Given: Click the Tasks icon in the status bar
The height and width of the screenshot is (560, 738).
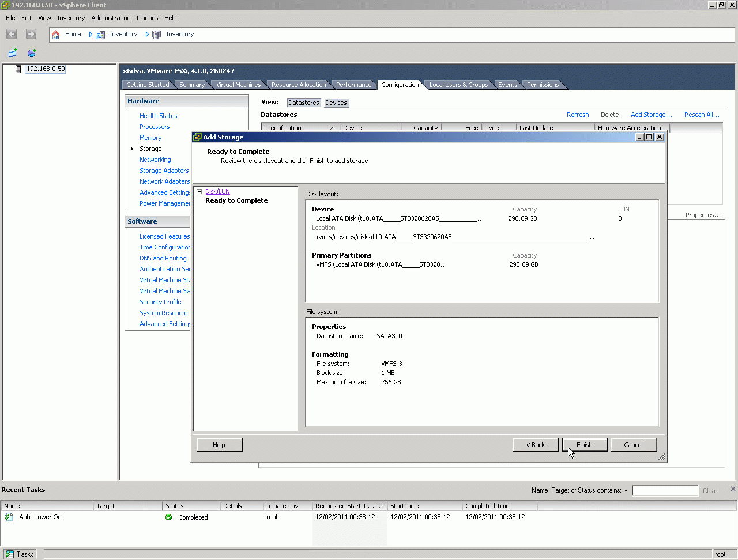Looking at the screenshot, I should [9, 554].
